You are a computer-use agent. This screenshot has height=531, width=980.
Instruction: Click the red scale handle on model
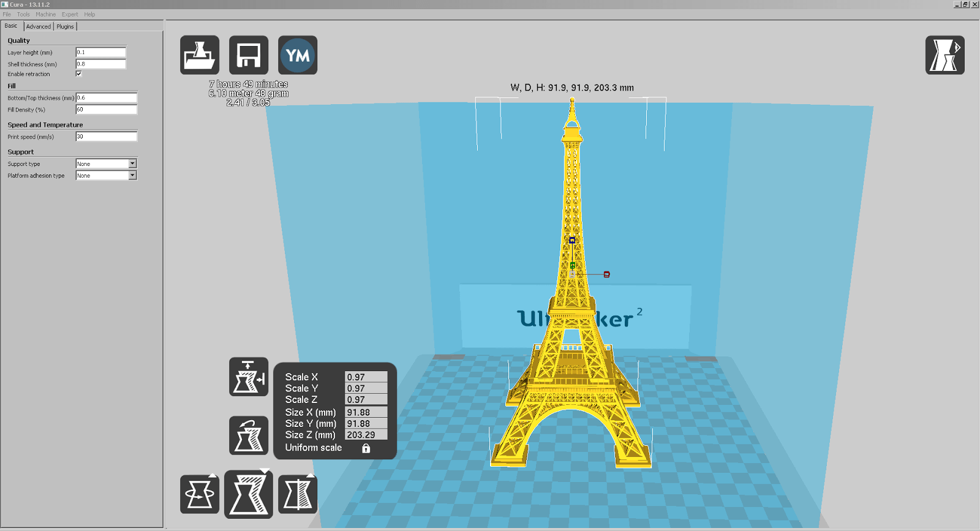pos(607,274)
